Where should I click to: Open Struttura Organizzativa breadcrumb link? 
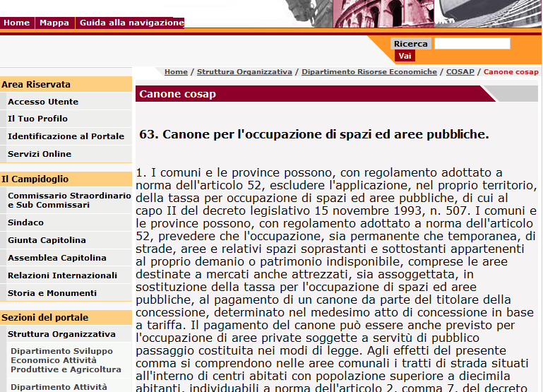(244, 71)
